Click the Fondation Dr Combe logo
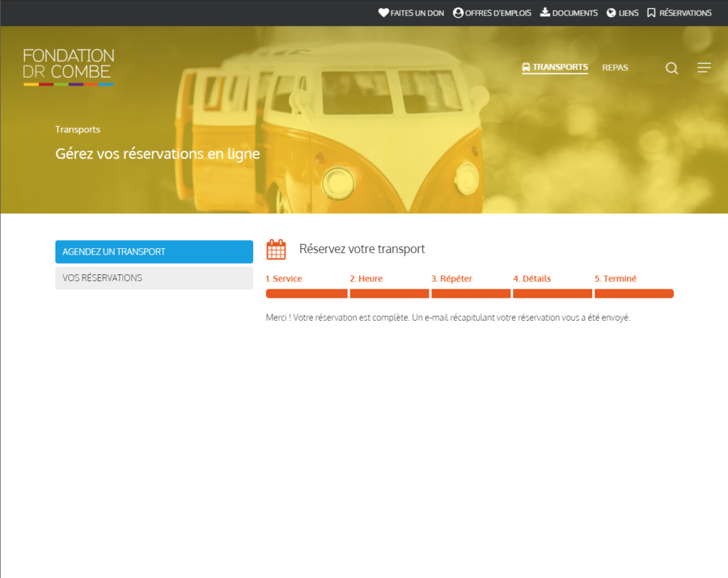The image size is (728, 578). point(69,67)
